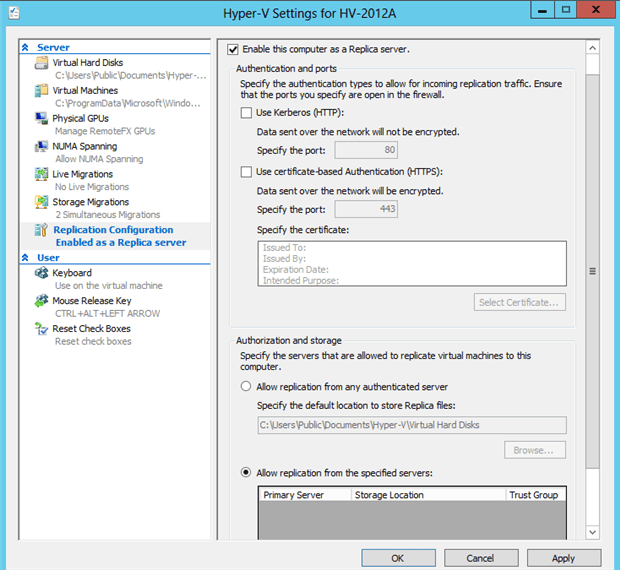Click the certificate details box
The image size is (620, 570).
point(412,264)
